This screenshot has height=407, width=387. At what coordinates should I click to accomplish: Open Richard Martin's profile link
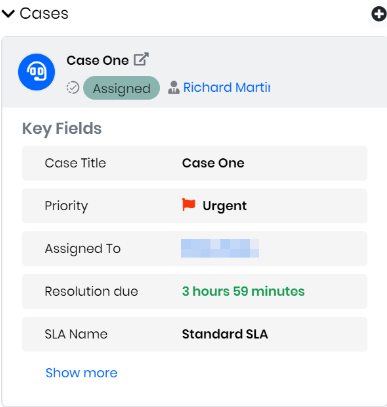tap(227, 88)
